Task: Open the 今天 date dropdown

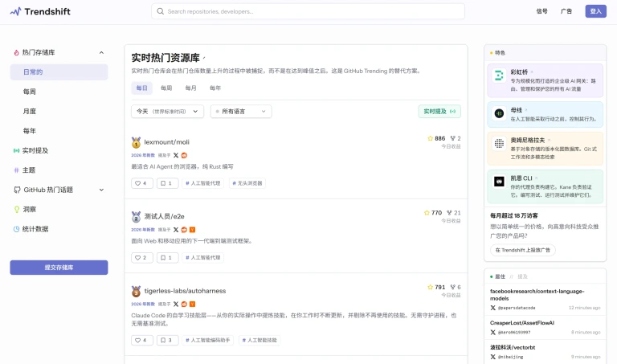Action: (x=167, y=112)
